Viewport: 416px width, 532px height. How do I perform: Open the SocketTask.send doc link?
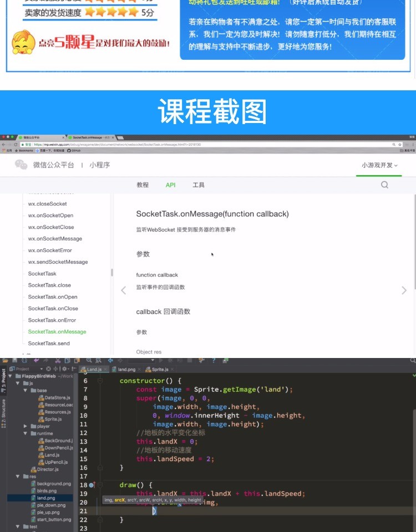tap(49, 344)
